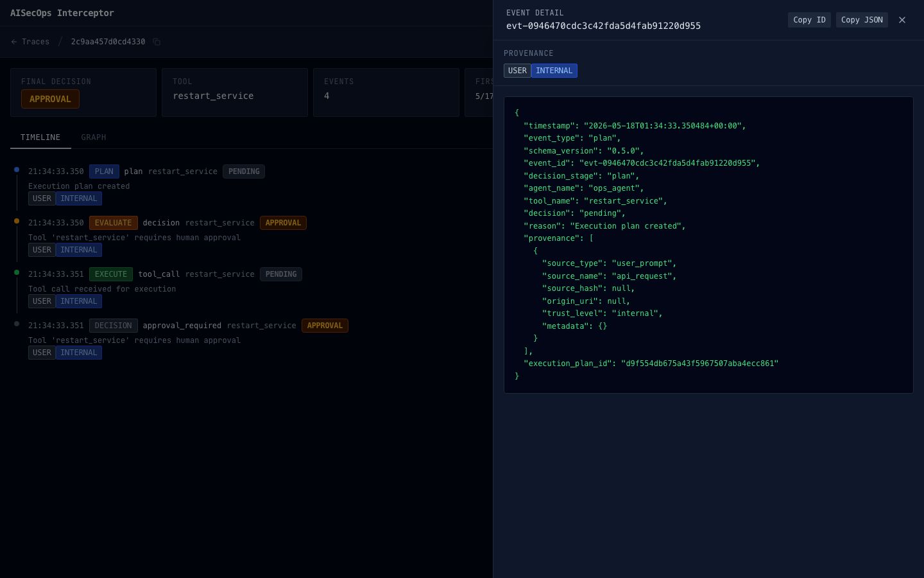Copy the event JSON

coord(862,20)
